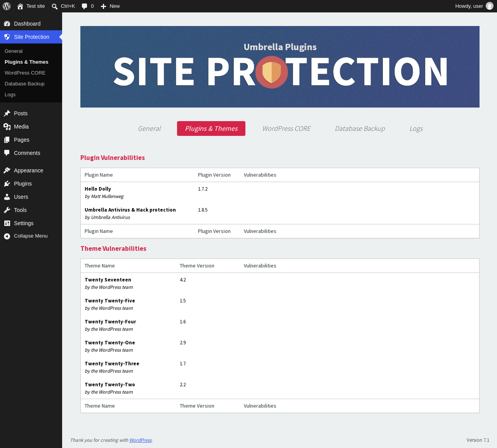Click the Tools wrench icon
This screenshot has height=448, width=497.
click(7, 210)
